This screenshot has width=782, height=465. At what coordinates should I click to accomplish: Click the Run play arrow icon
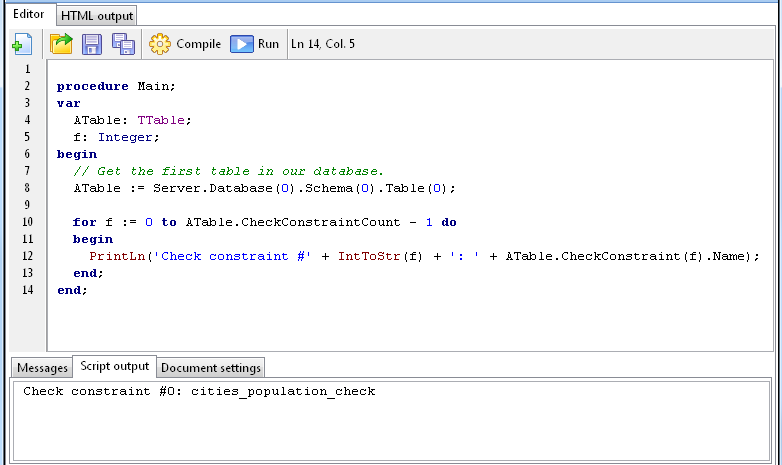click(242, 44)
